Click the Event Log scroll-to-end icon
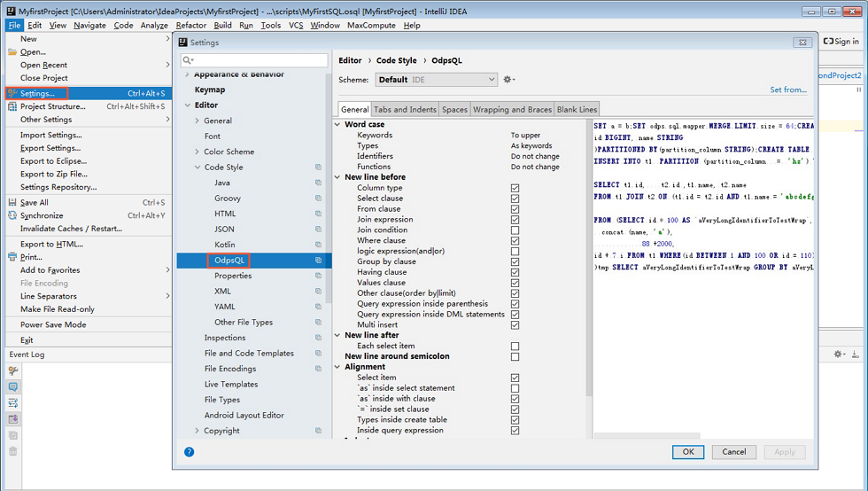 click(13, 419)
